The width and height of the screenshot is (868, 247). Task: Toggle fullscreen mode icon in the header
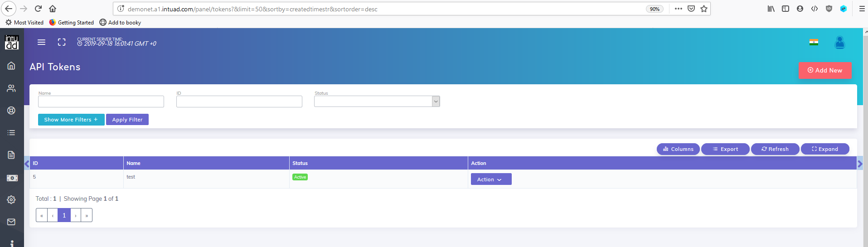click(62, 42)
